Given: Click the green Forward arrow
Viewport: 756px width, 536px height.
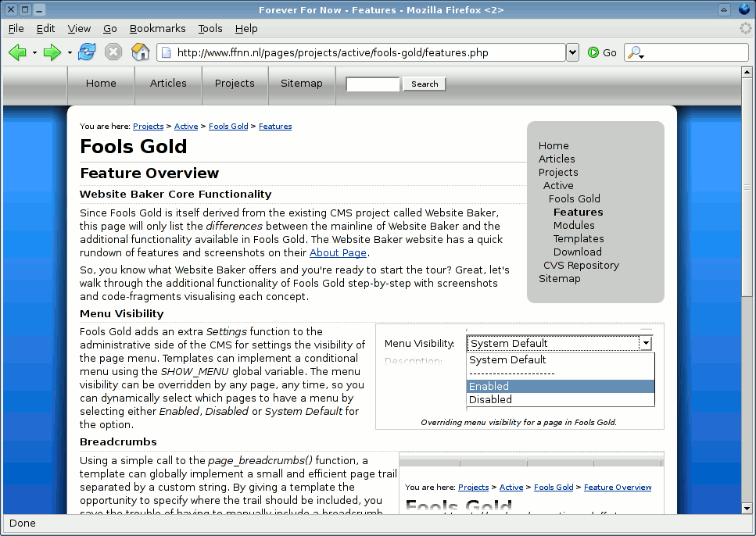Looking at the screenshot, I should click(x=52, y=52).
